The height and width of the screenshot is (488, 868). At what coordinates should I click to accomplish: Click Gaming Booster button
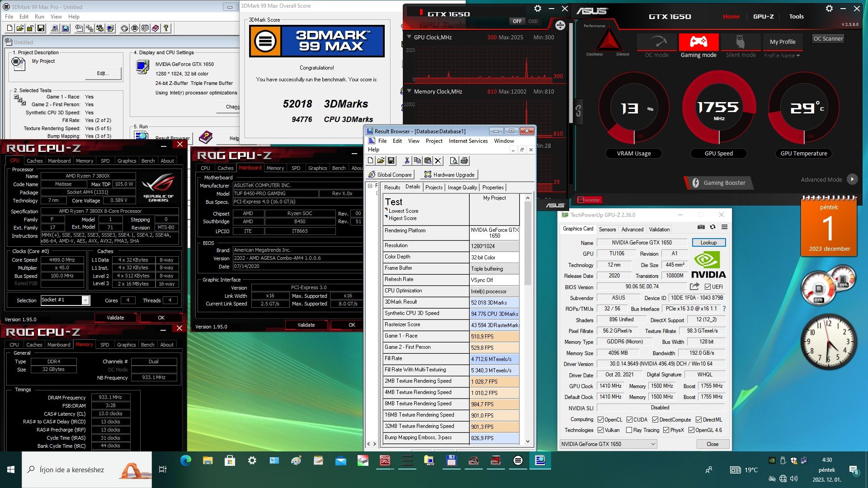(719, 183)
